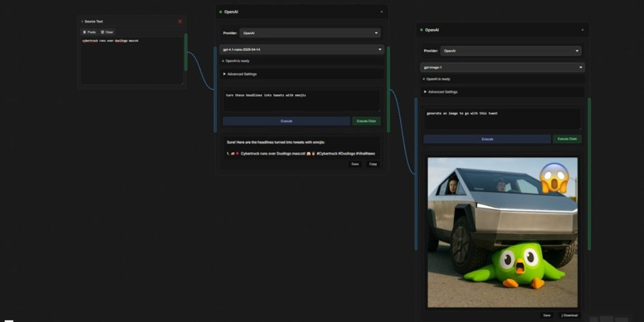
Task: Open Provider dropdown in the gpt-image-1 node
Action: click(511, 51)
